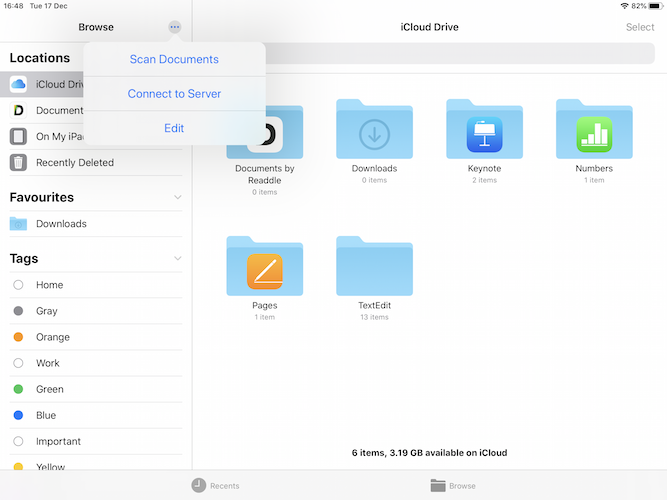Screen dimensions: 667x500
Task: Tap the status bar clock showing 16:48
Action: coord(13,6)
